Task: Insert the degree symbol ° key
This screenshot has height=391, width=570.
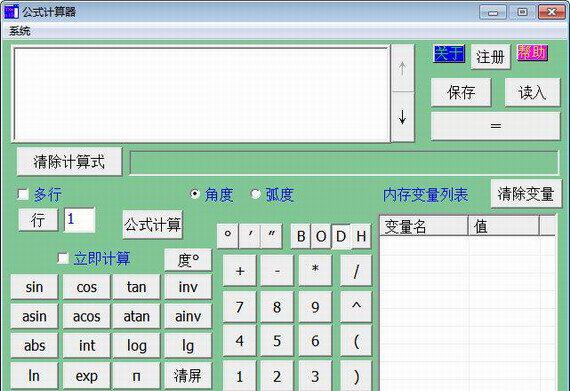Action: click(x=228, y=236)
